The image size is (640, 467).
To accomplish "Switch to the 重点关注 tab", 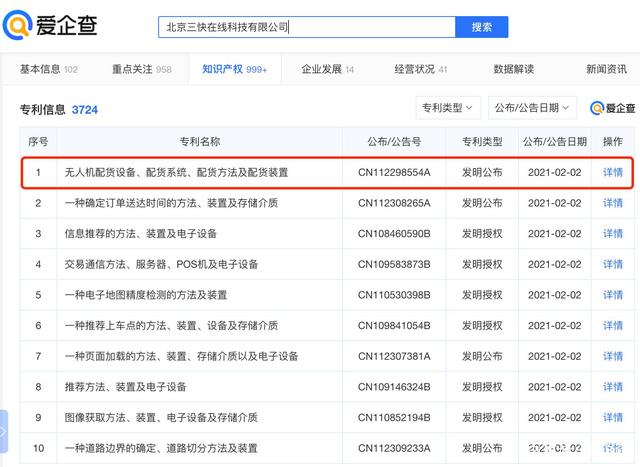I will tap(141, 69).
